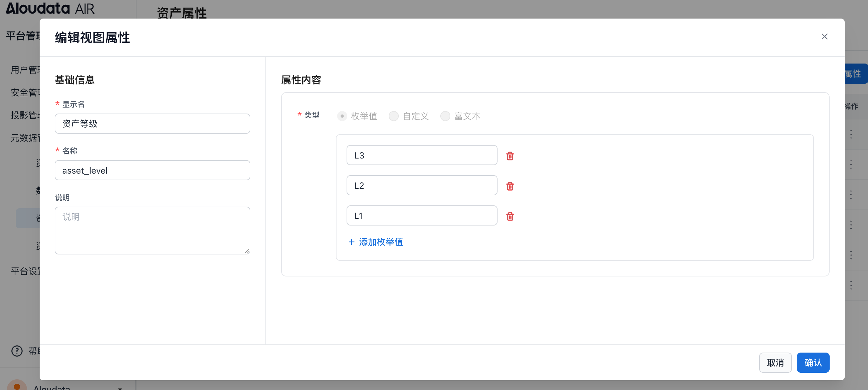The image size is (868, 390).
Task: Click the L2 enum value field
Action: pos(421,185)
